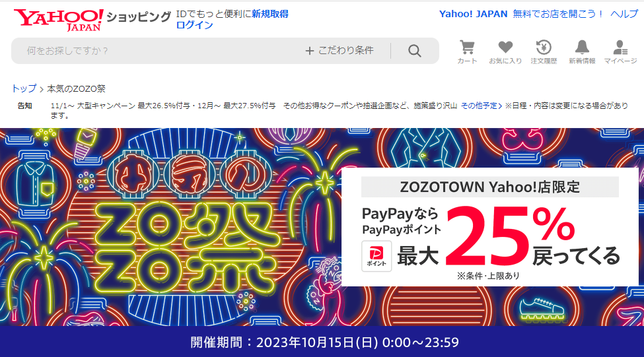View order history with the yen clock icon
This screenshot has width=644, height=357.
[x=544, y=51]
